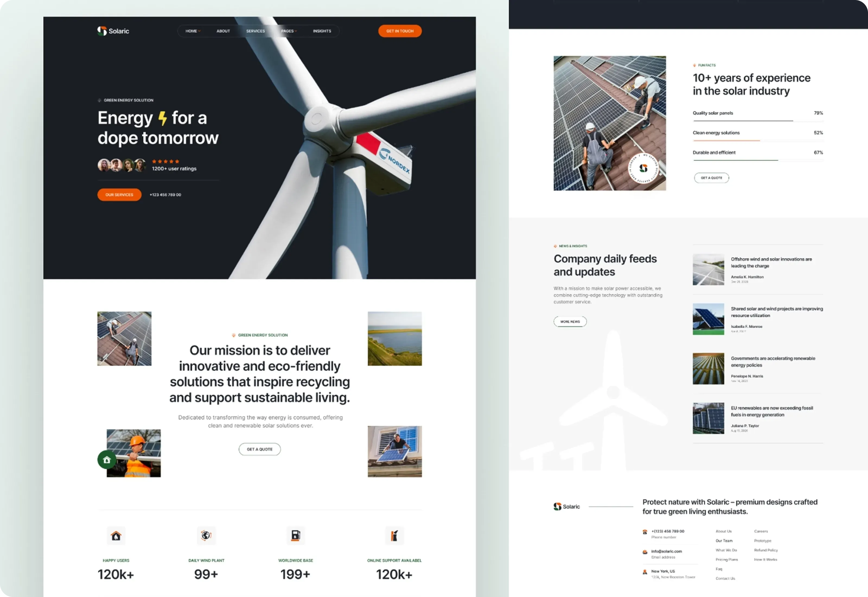Click the Online Support icon
Screen dimensions: 868x597
[394, 536]
